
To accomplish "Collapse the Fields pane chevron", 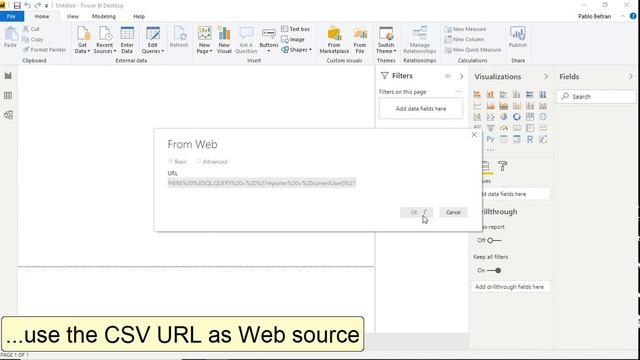I will (x=631, y=76).
